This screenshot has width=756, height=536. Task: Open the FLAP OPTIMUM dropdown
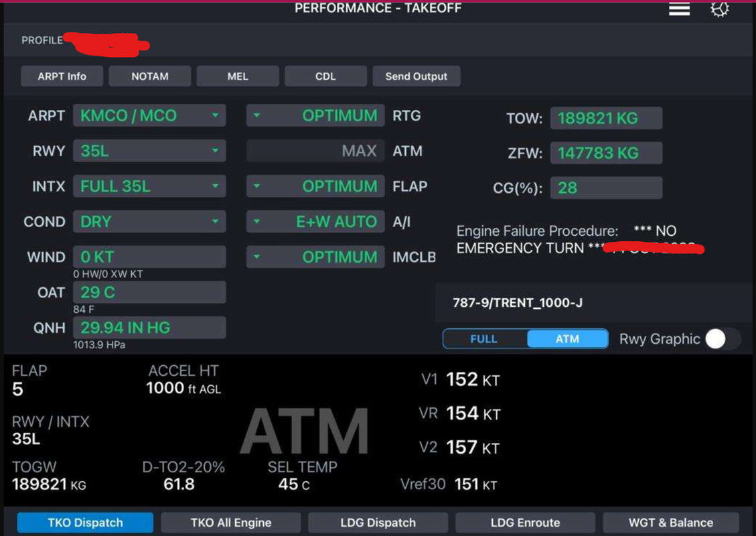315,186
